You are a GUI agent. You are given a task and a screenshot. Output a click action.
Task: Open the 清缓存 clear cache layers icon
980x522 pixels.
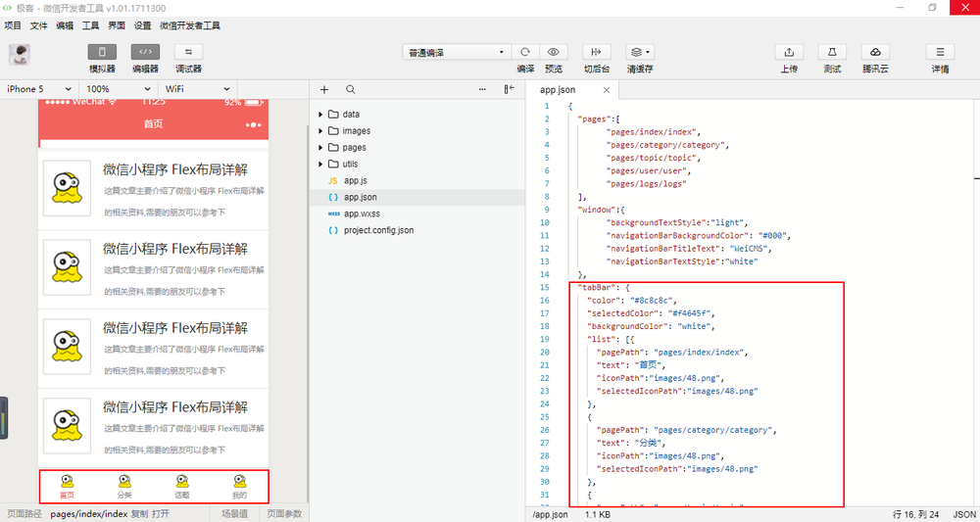640,52
